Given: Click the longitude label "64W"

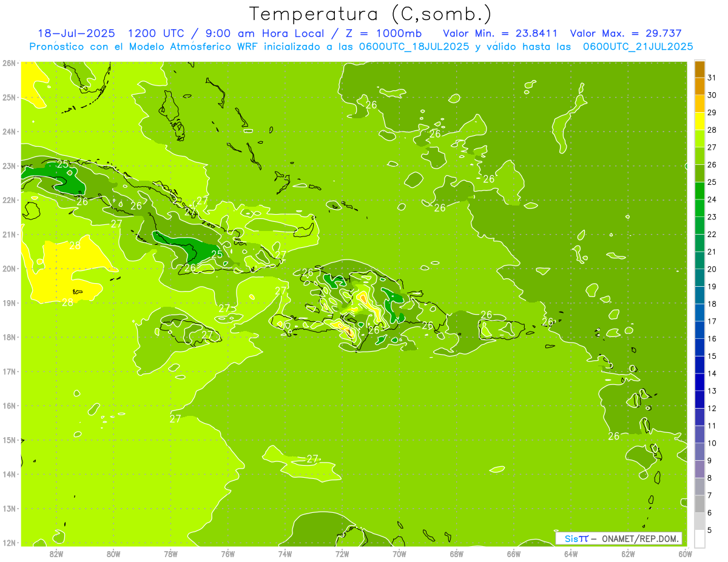Looking at the screenshot, I should (570, 554).
